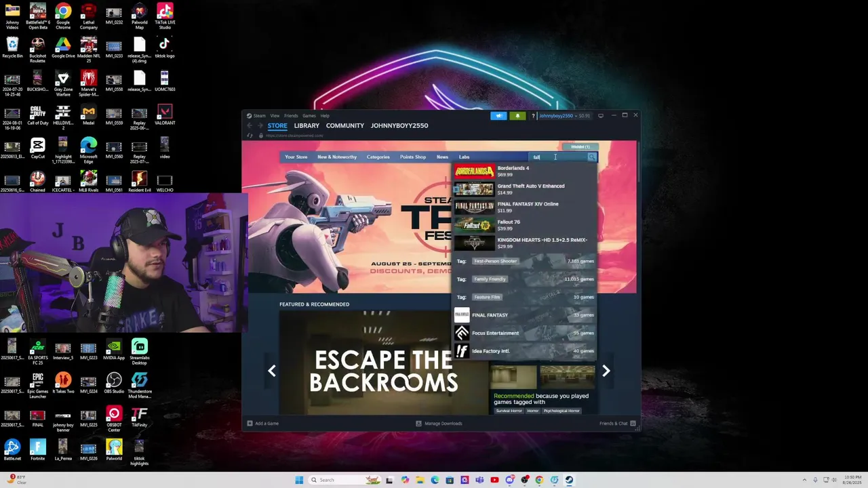Select the Microsoft Edge desktop shortcut
This screenshot has height=488, width=868.
pyautogui.click(x=88, y=150)
